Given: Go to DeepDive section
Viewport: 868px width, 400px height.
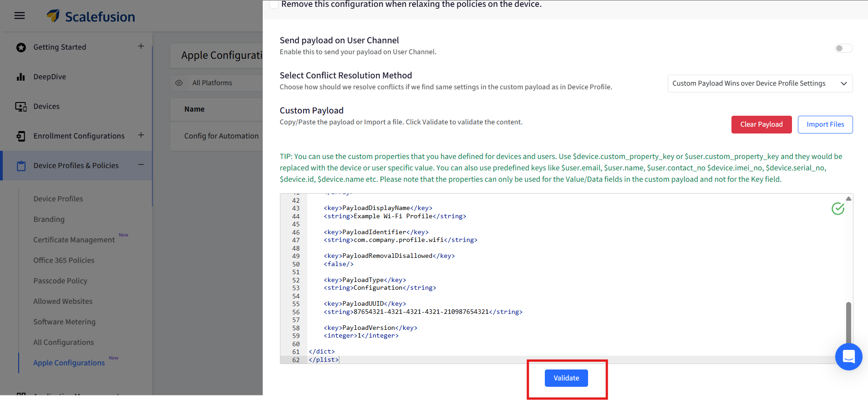Looking at the screenshot, I should tap(50, 77).
